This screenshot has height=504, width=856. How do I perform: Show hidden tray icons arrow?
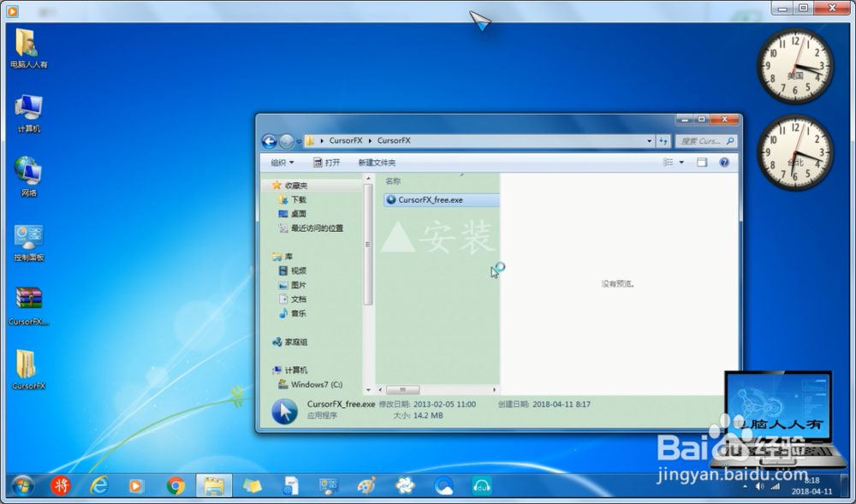point(745,486)
